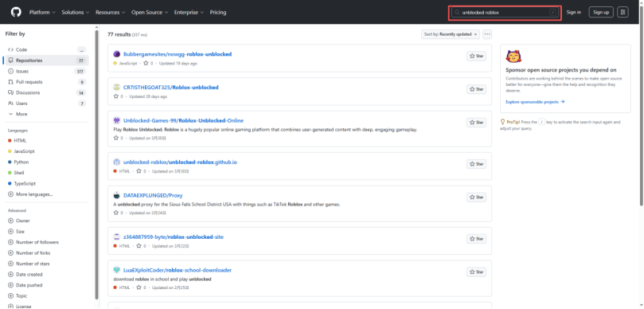This screenshot has height=309, width=644.
Task: Click the z364887959-byte avatar icon
Action: pyautogui.click(x=117, y=237)
